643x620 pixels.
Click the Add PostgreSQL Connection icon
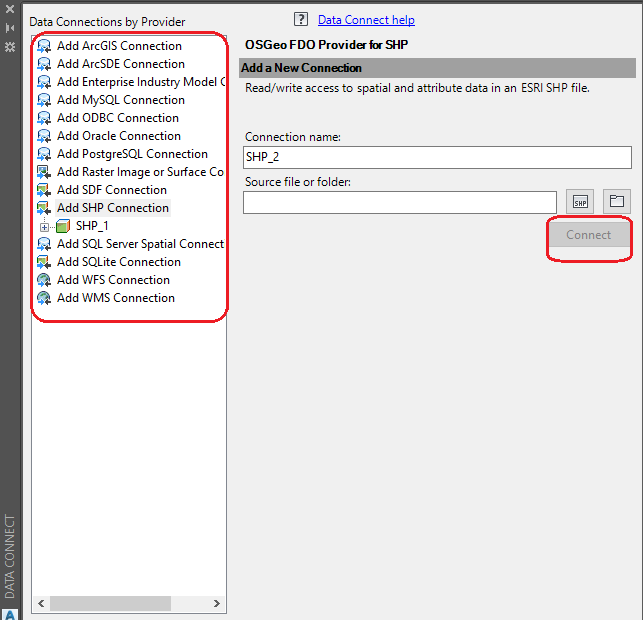[x=44, y=154]
